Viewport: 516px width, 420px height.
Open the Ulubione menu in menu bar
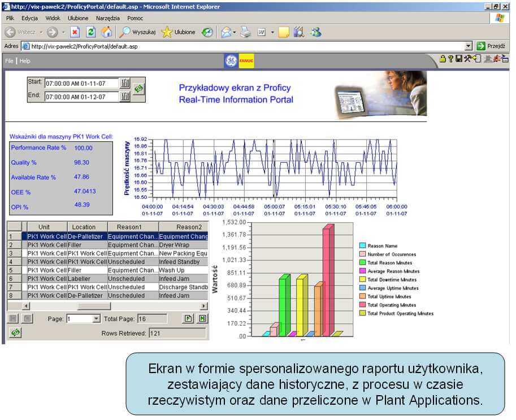pyautogui.click(x=78, y=18)
